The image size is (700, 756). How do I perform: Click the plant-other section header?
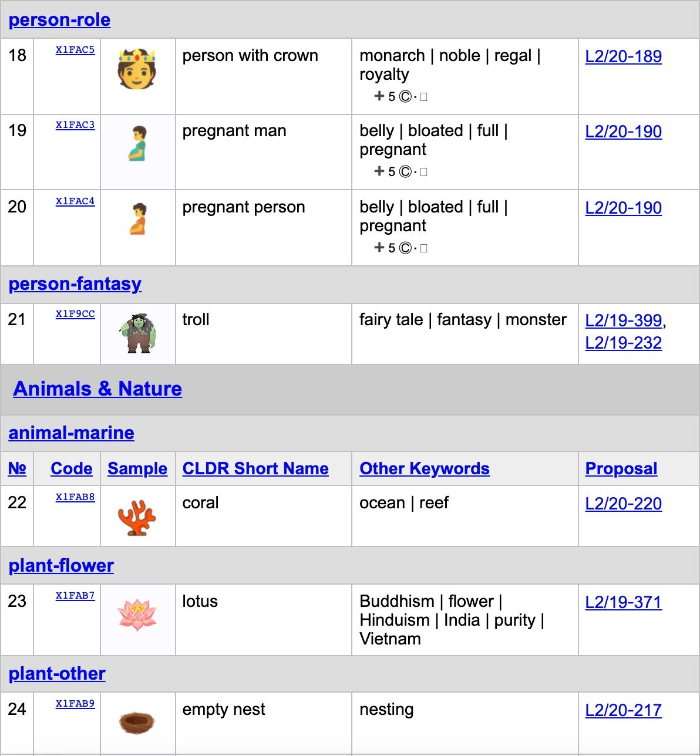pyautogui.click(x=56, y=674)
